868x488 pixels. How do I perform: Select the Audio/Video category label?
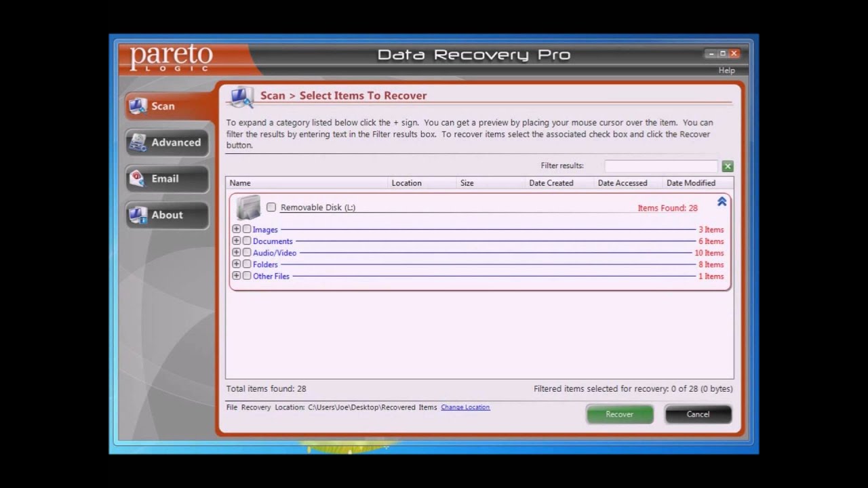(275, 253)
